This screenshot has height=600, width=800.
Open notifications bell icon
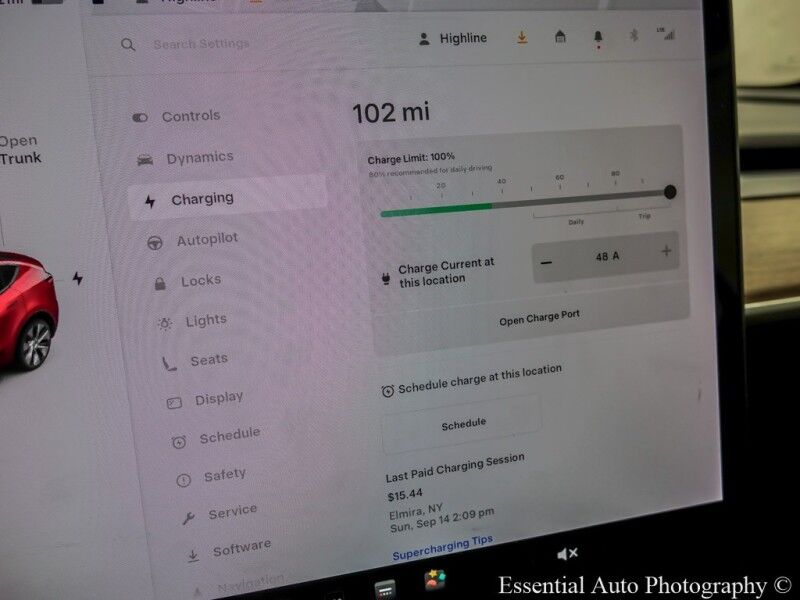point(598,38)
